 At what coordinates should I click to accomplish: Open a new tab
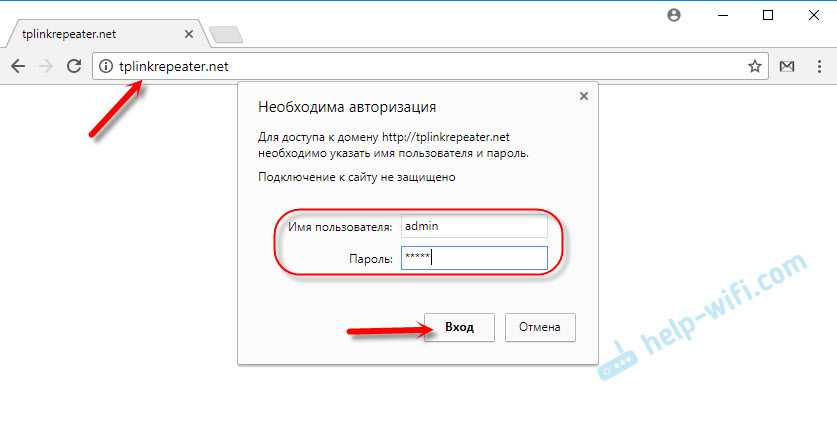[226, 35]
